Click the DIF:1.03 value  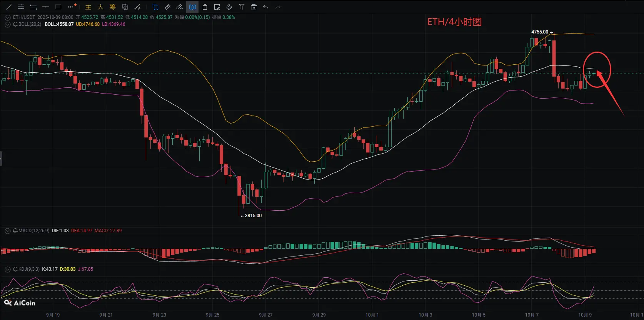click(60, 231)
